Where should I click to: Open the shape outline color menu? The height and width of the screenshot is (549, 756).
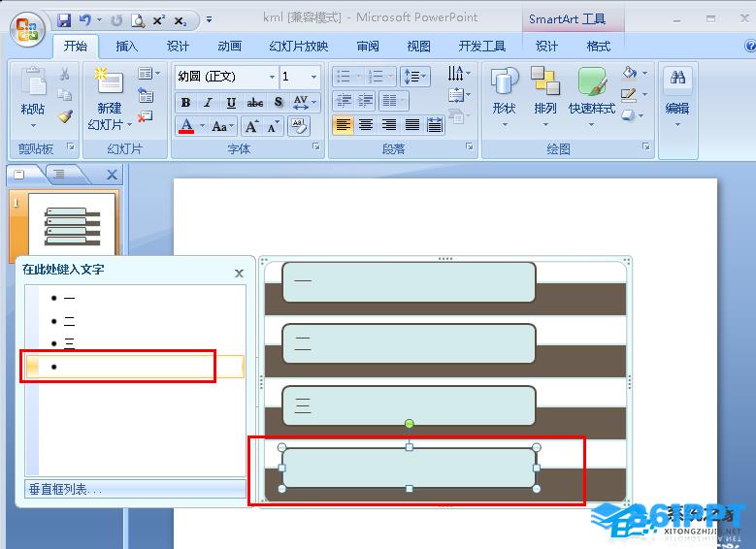(x=634, y=94)
